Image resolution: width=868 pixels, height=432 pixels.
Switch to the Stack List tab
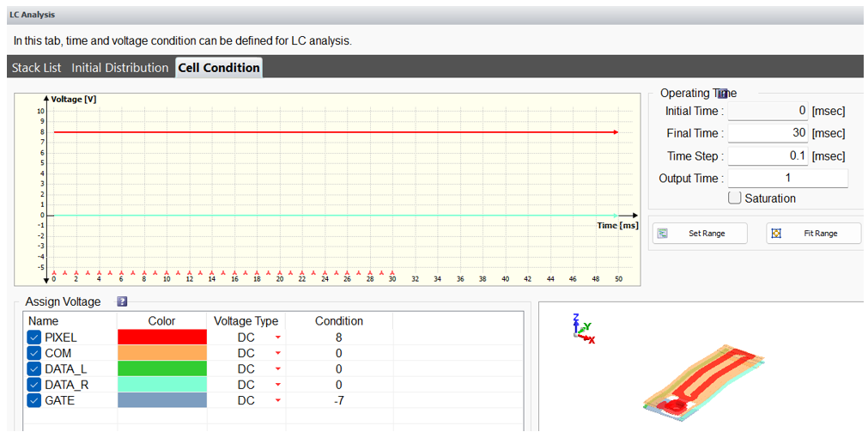point(37,68)
